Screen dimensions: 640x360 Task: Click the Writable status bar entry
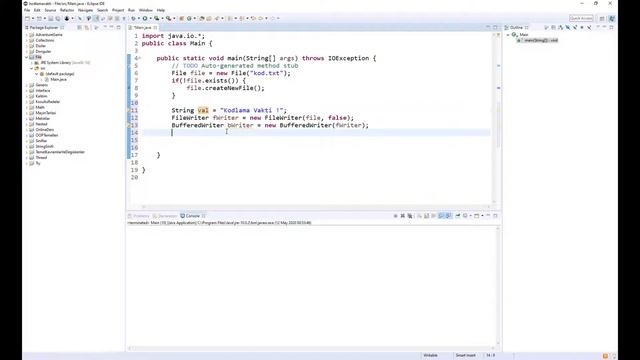point(430,356)
